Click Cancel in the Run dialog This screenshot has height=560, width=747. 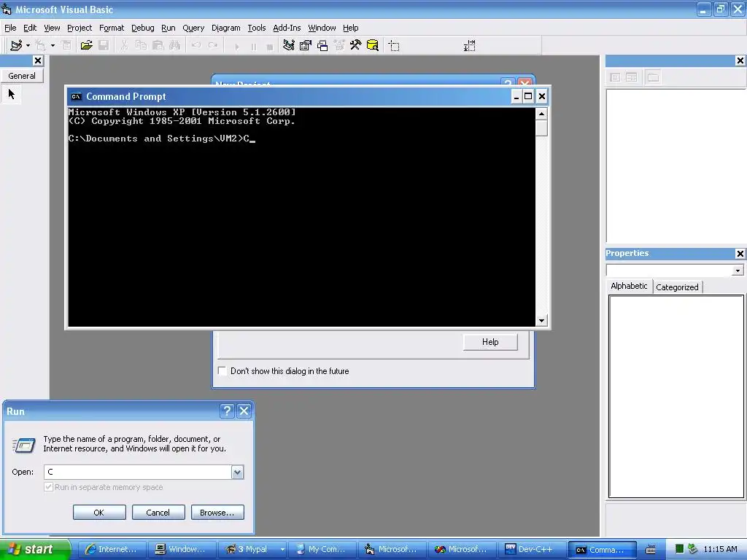158,513
